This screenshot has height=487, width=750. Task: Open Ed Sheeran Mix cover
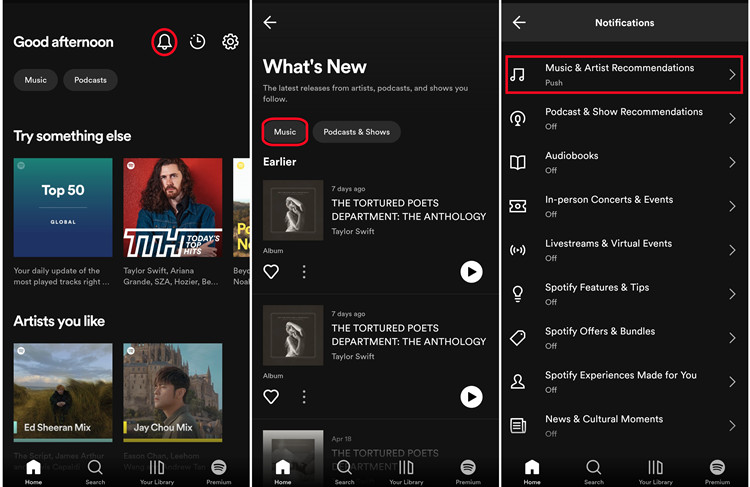(63, 392)
